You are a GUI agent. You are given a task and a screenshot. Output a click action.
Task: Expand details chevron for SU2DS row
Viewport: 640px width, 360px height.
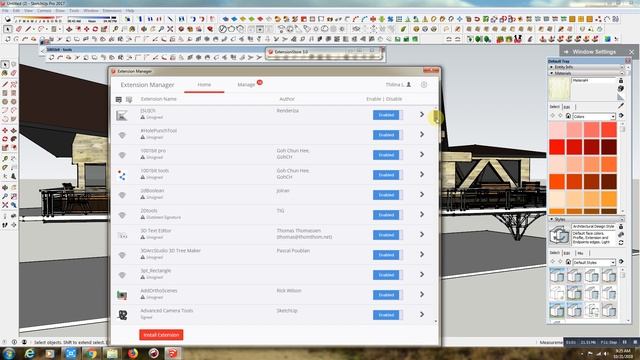click(x=422, y=115)
